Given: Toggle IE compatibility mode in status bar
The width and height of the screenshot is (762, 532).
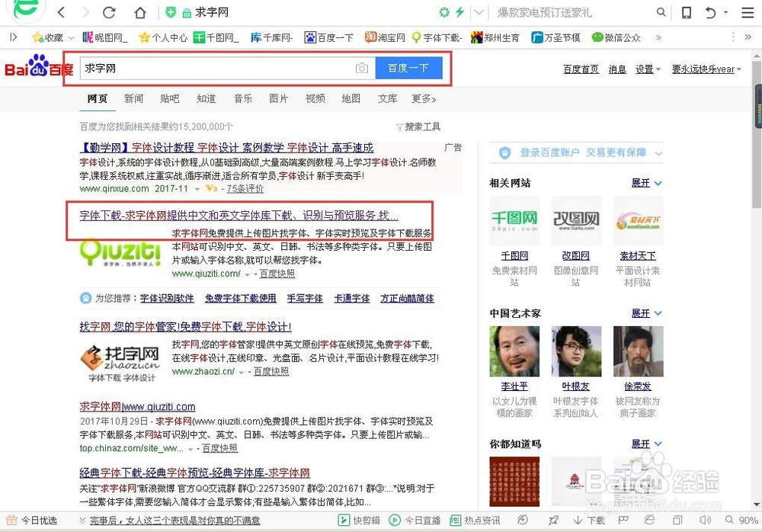Looking at the screenshot, I should pyautogui.click(x=648, y=521).
